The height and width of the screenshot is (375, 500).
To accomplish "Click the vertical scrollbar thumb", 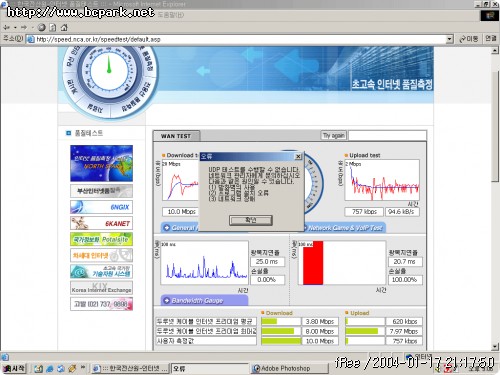I will [x=495, y=126].
